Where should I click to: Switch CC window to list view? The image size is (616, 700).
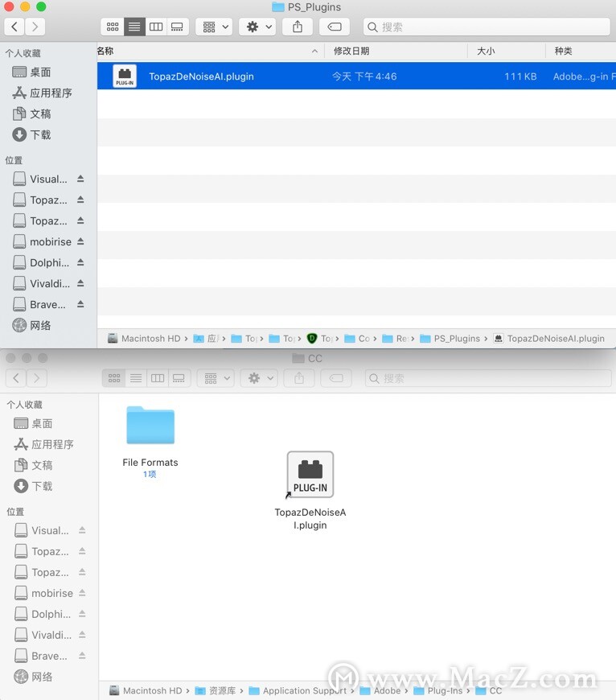click(136, 378)
